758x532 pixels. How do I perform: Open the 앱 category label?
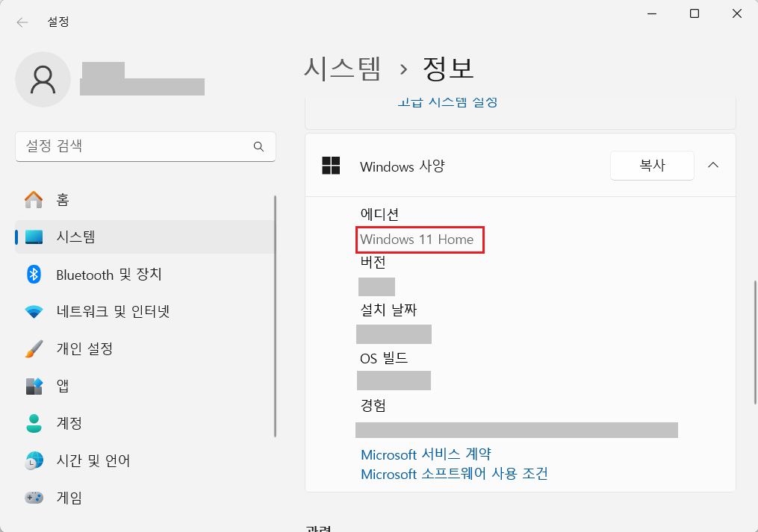[63, 386]
